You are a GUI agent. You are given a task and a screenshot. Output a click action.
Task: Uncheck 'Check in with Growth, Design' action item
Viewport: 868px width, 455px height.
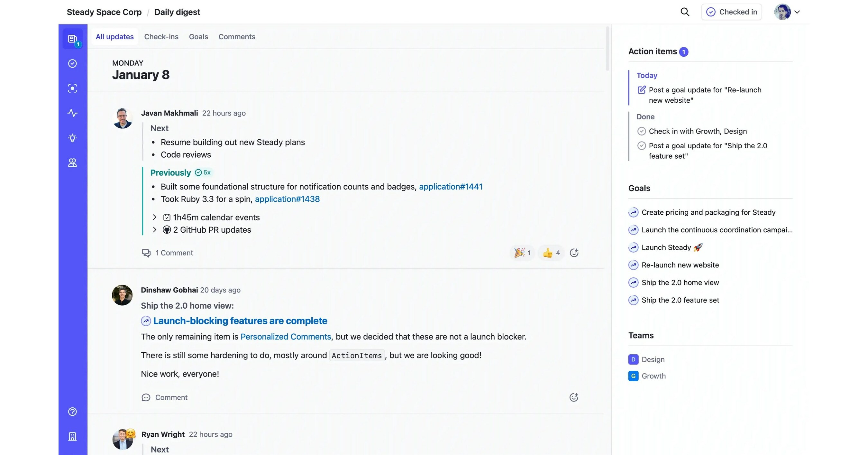pyautogui.click(x=642, y=131)
